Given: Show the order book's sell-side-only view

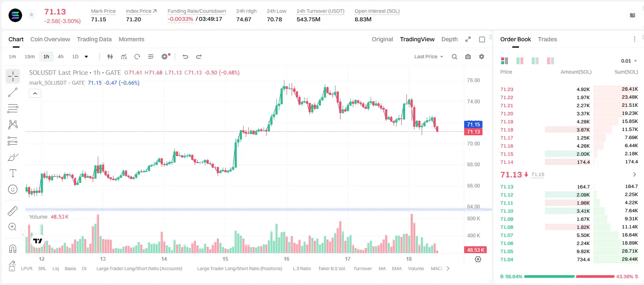Looking at the screenshot, I should click(x=550, y=61).
